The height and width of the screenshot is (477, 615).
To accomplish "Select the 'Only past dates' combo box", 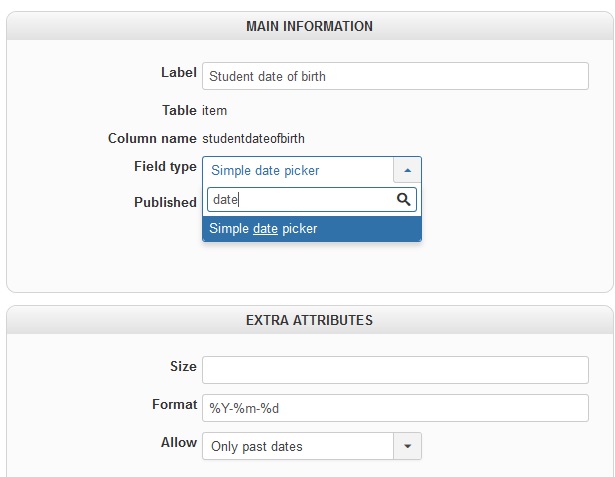I will click(298, 446).
